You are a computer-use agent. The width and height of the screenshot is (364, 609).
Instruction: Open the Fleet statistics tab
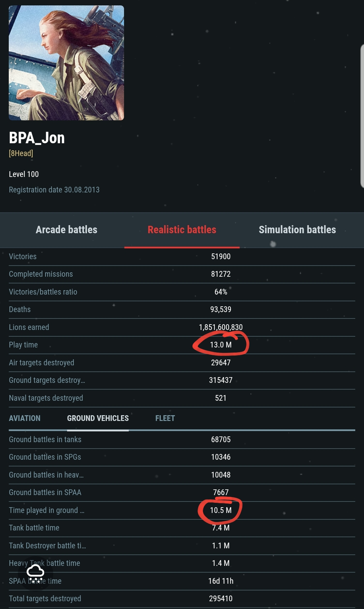(x=165, y=418)
